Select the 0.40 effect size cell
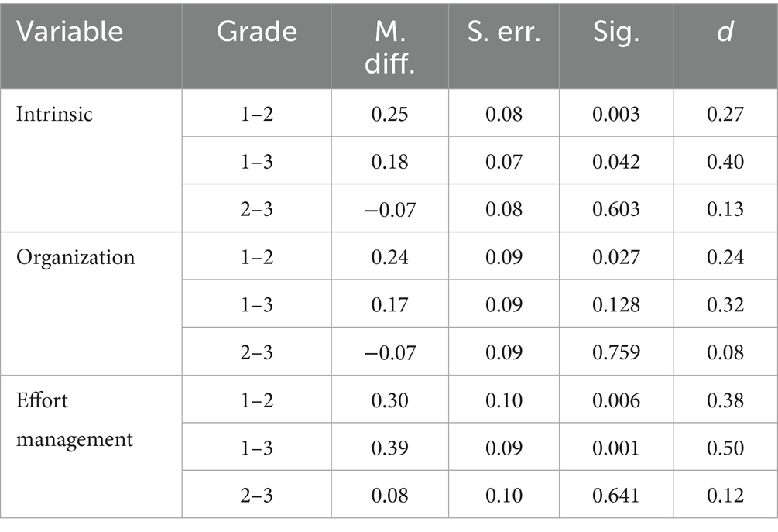 coord(725,161)
